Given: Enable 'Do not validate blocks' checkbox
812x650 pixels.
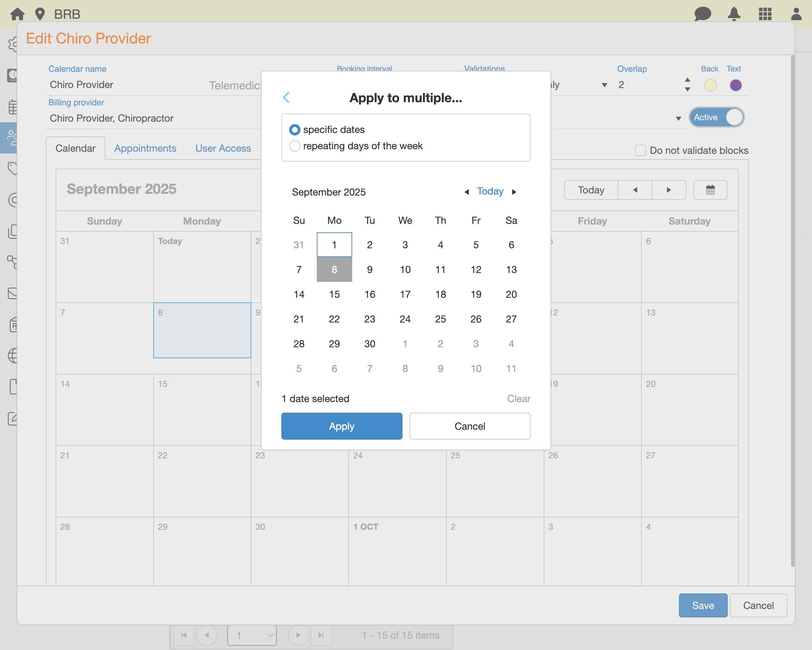Looking at the screenshot, I should pyautogui.click(x=640, y=150).
